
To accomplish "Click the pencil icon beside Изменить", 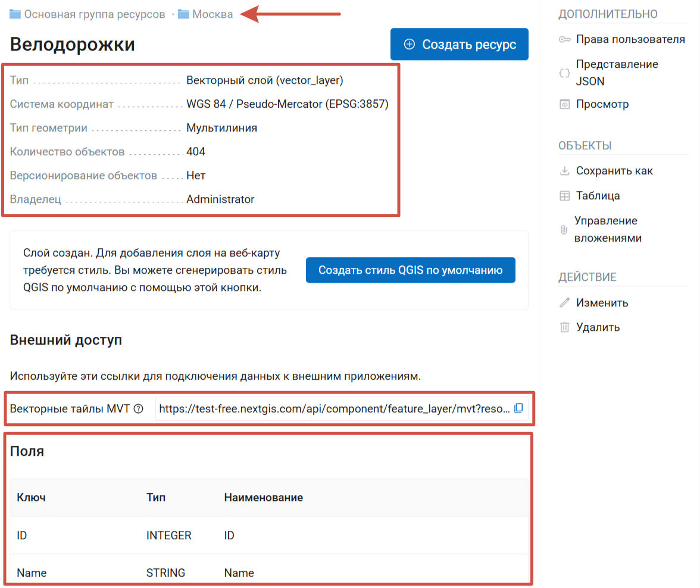I will 564,302.
